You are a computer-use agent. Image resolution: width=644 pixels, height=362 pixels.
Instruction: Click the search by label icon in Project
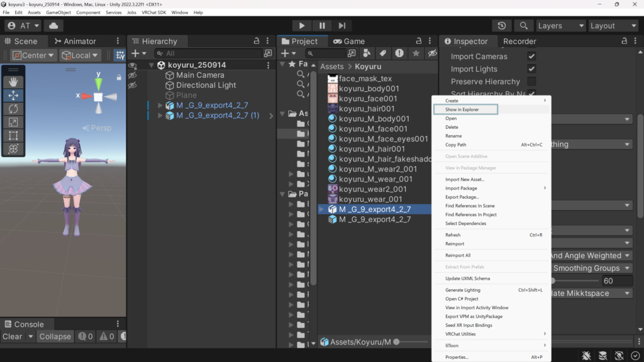383,53
